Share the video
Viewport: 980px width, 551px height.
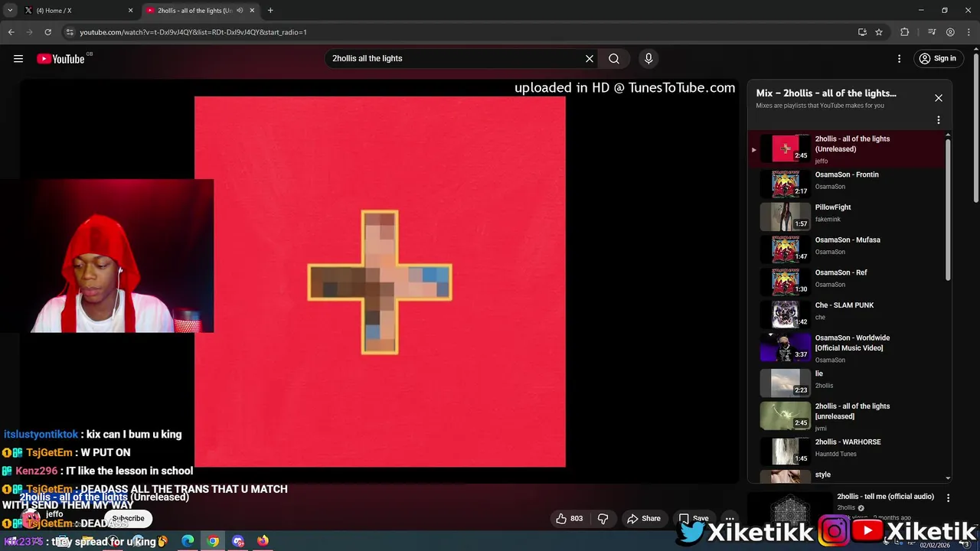tap(644, 518)
